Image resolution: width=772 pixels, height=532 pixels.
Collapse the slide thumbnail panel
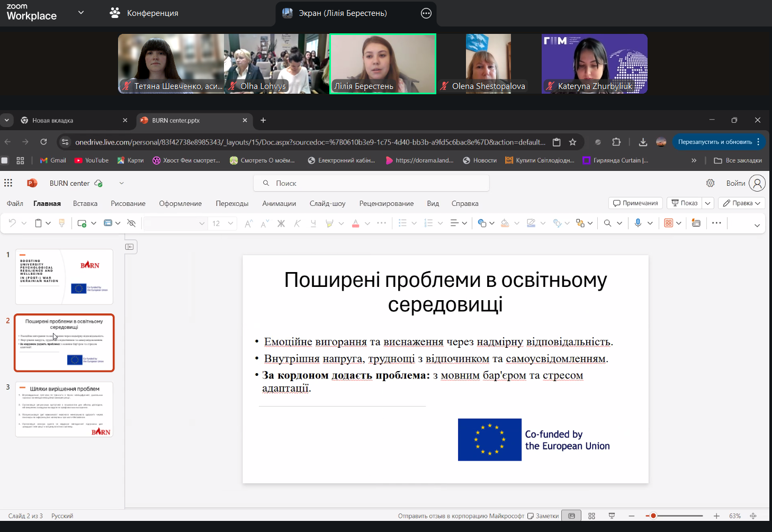click(130, 247)
